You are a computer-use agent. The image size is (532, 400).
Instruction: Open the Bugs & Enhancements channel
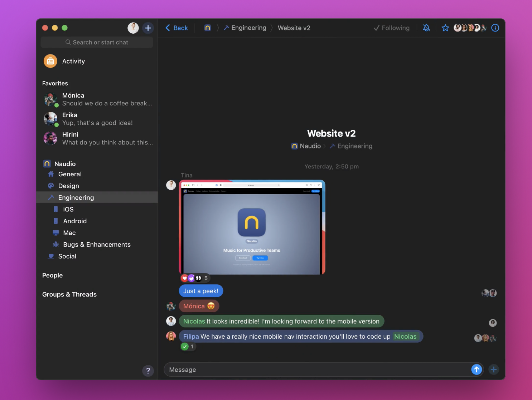(x=97, y=244)
